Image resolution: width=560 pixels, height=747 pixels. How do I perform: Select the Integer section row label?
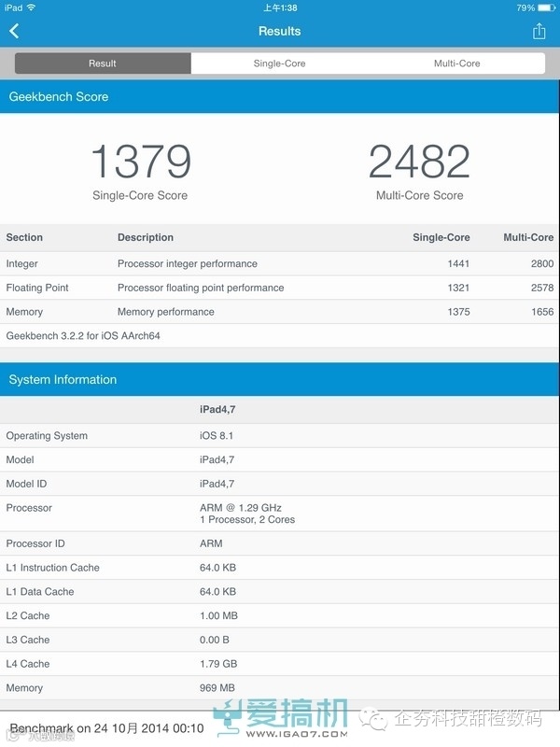pyautogui.click(x=21, y=264)
